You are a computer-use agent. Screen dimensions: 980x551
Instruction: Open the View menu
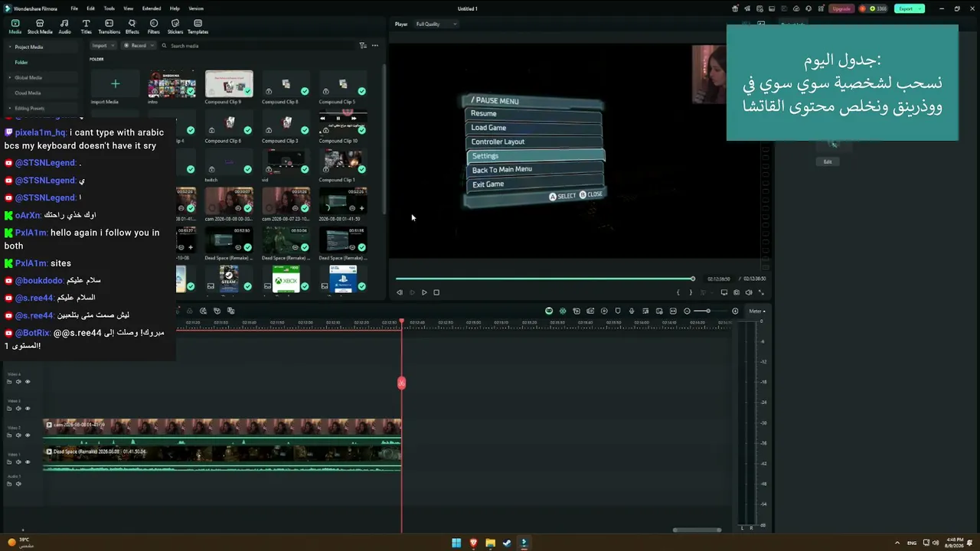128,8
